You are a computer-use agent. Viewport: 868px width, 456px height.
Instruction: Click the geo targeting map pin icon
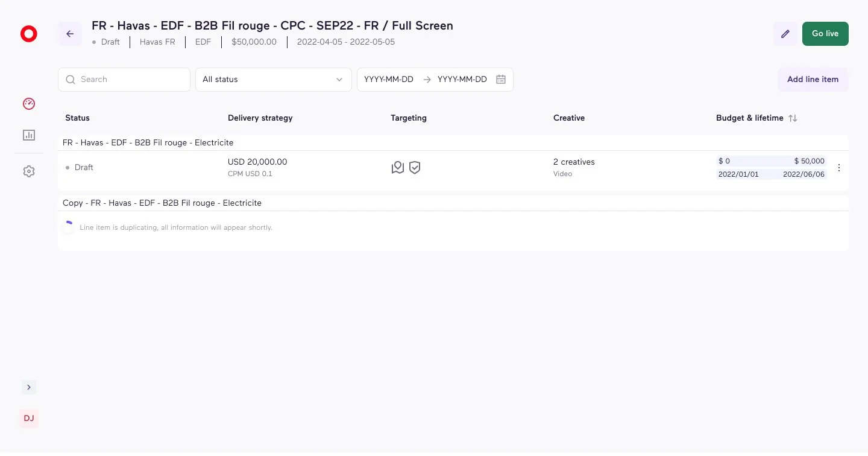point(397,168)
